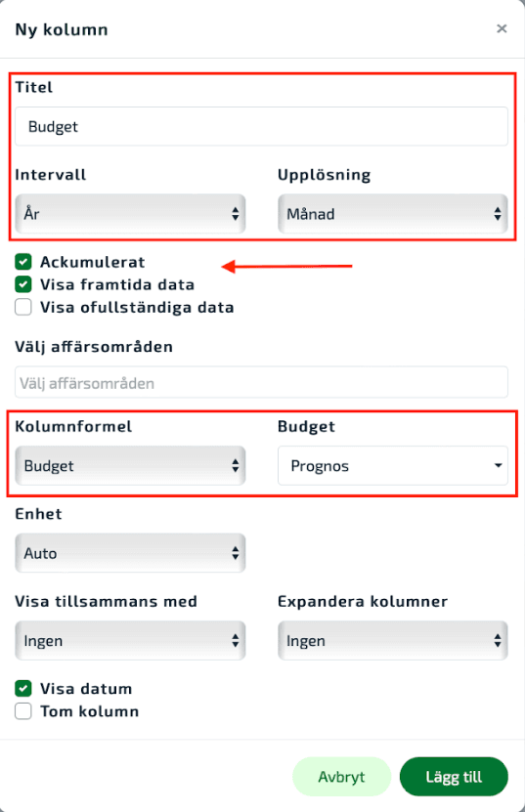Toggle the Visa framtida data checkbox
The height and width of the screenshot is (812, 525).
coord(23,284)
